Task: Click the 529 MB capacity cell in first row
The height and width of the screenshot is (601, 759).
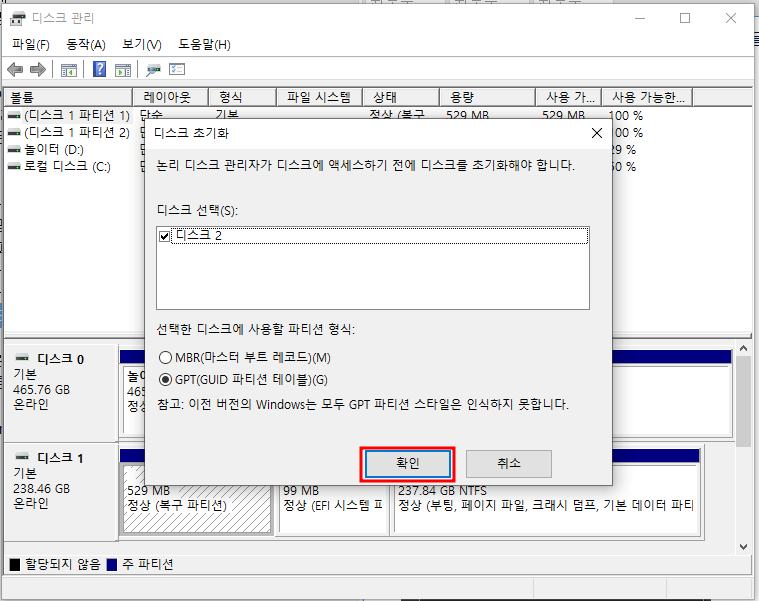Action: pos(468,116)
